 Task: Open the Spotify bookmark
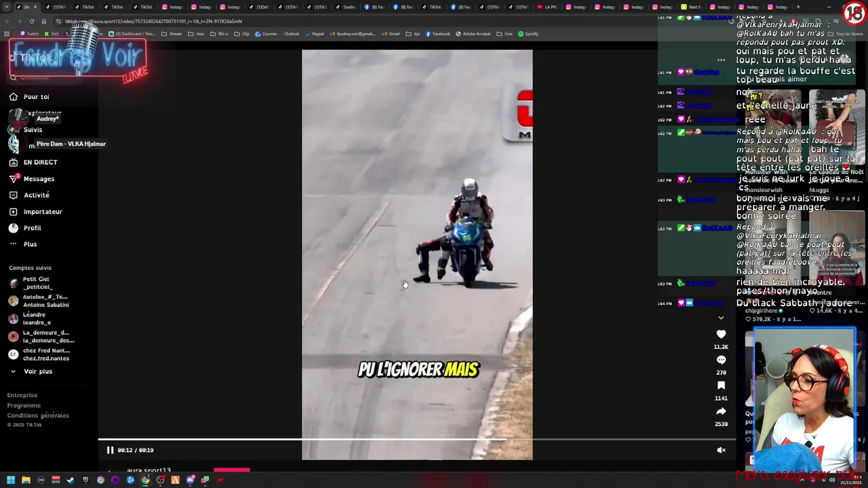point(528,34)
